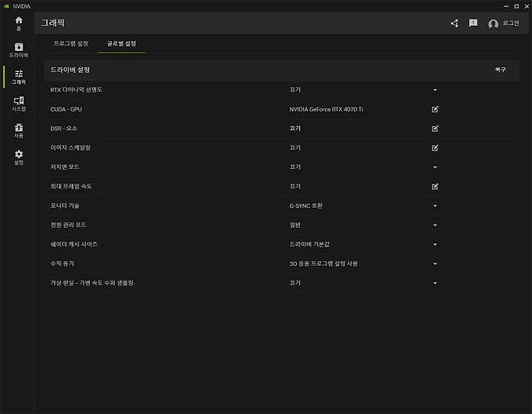This screenshot has height=414, width=532.
Task: Open the feedback notification icon
Action: pos(473,23)
